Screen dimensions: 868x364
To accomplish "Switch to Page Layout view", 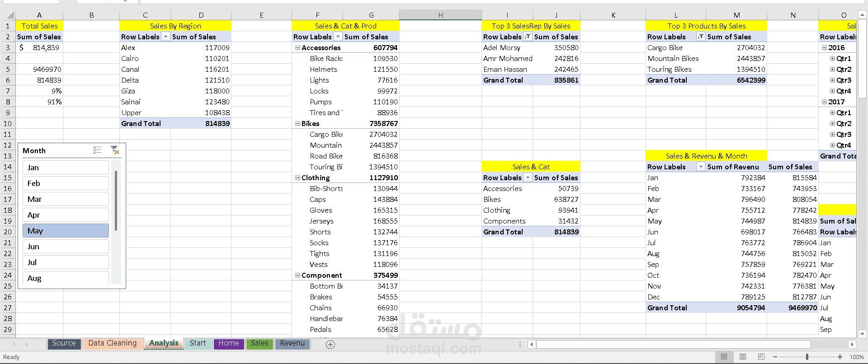I will click(742, 357).
